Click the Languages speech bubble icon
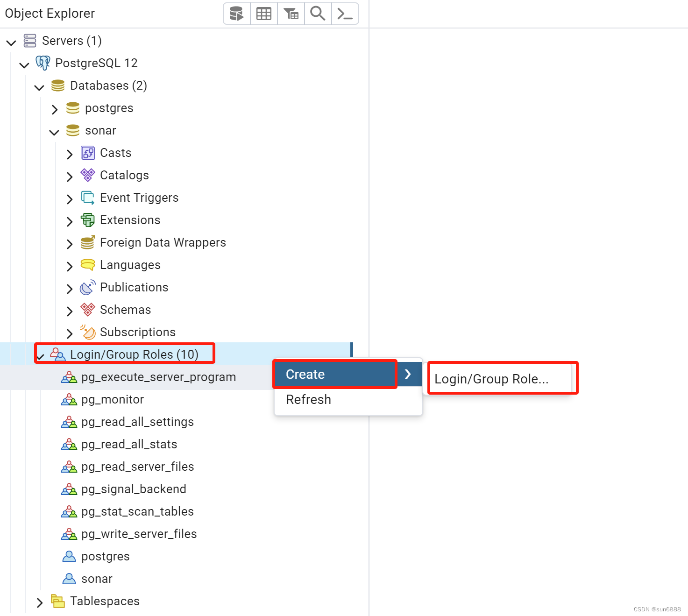Image resolution: width=688 pixels, height=616 pixels. point(88,265)
